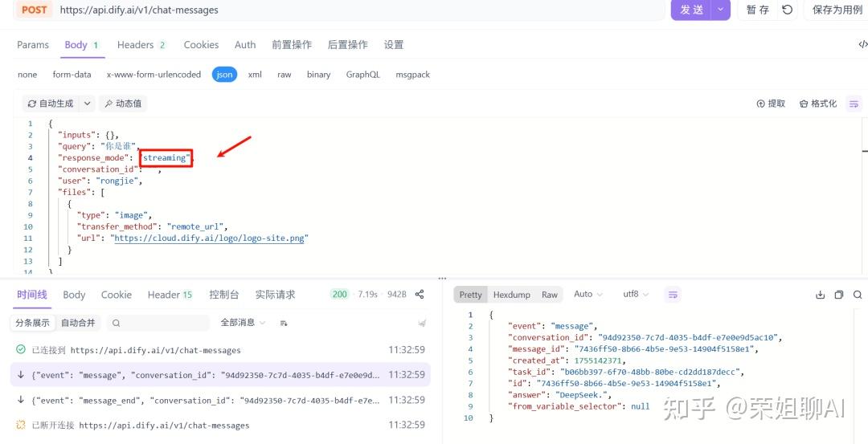Image resolution: width=868 pixels, height=444 pixels.
Task: Switch to Hexdump response view
Action: click(x=511, y=295)
